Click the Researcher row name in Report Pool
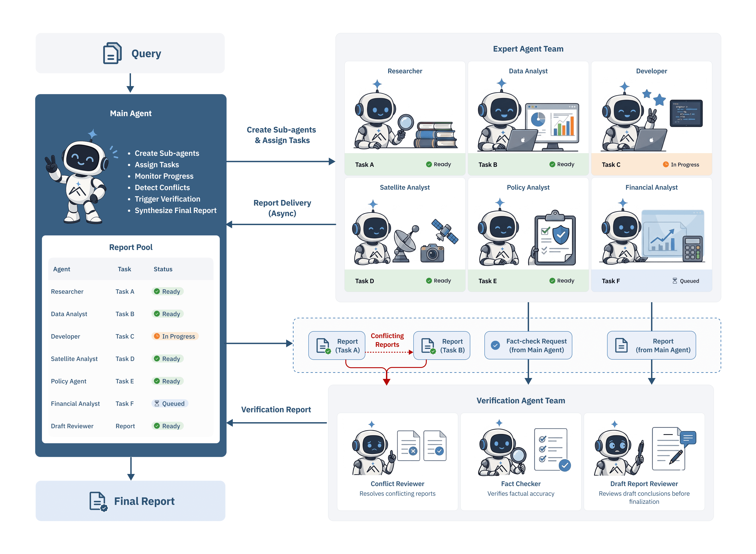Image resolution: width=756 pixels, height=554 pixels. [x=67, y=292]
